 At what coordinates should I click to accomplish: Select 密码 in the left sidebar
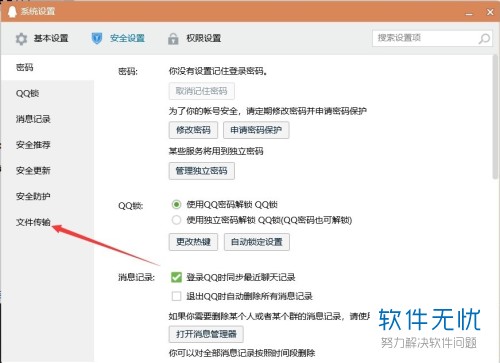pos(47,68)
